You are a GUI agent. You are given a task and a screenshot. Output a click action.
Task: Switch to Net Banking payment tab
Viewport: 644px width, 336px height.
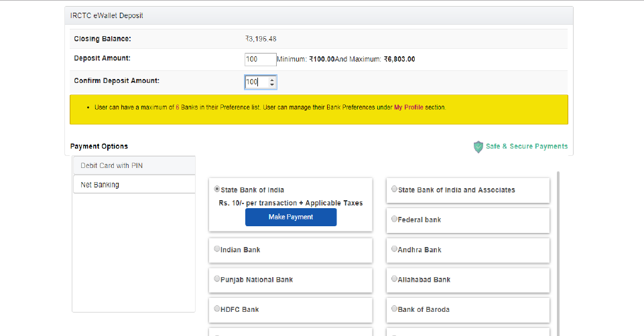click(134, 185)
